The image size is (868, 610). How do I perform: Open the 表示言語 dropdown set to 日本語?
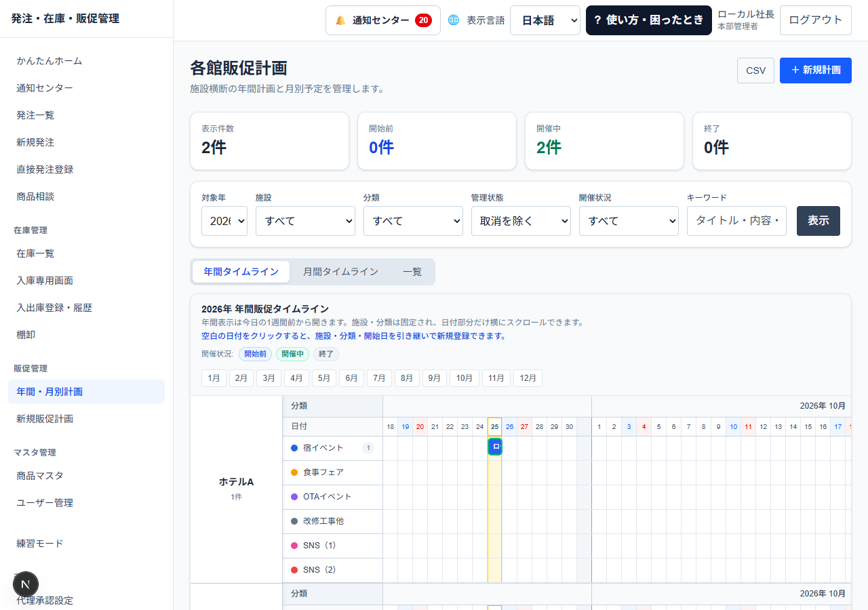pyautogui.click(x=545, y=20)
